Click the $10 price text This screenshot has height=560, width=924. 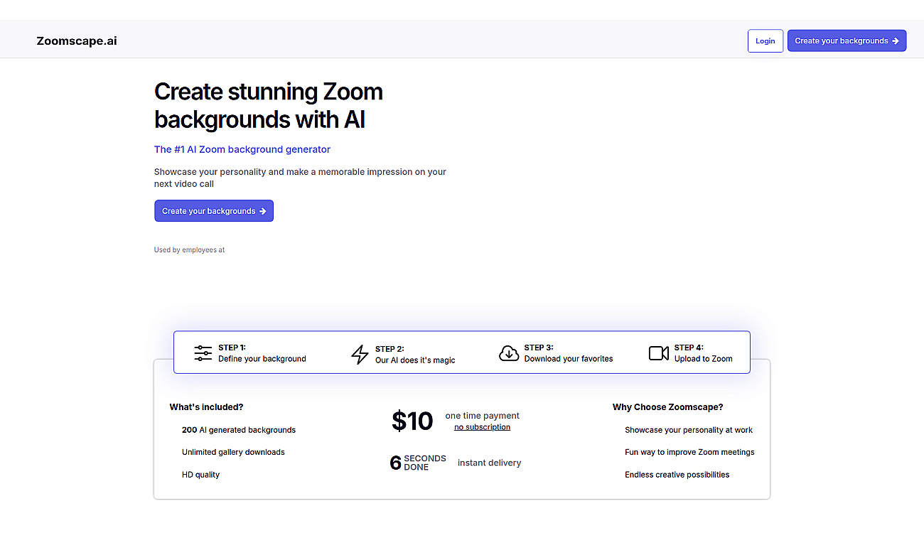pos(412,421)
